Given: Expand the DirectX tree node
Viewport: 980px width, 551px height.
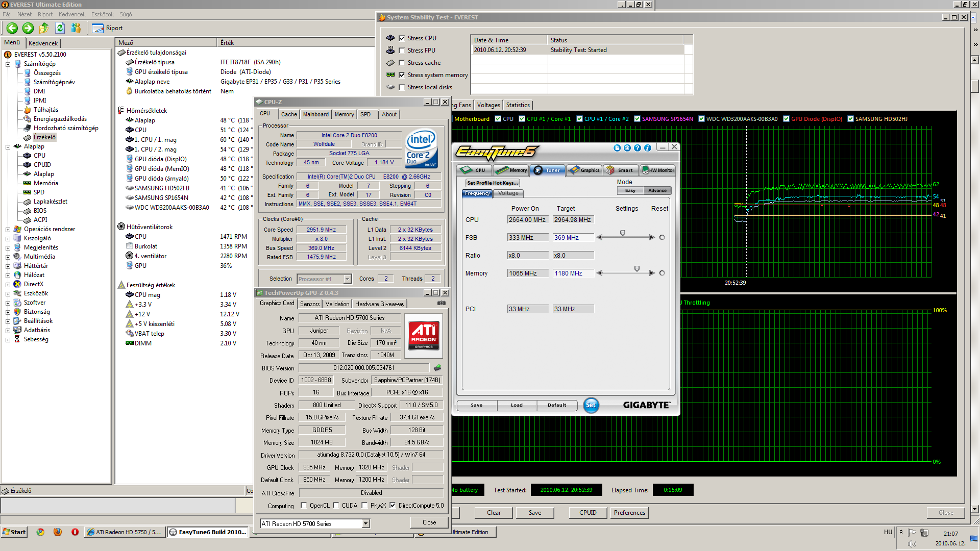Looking at the screenshot, I should click(8, 285).
